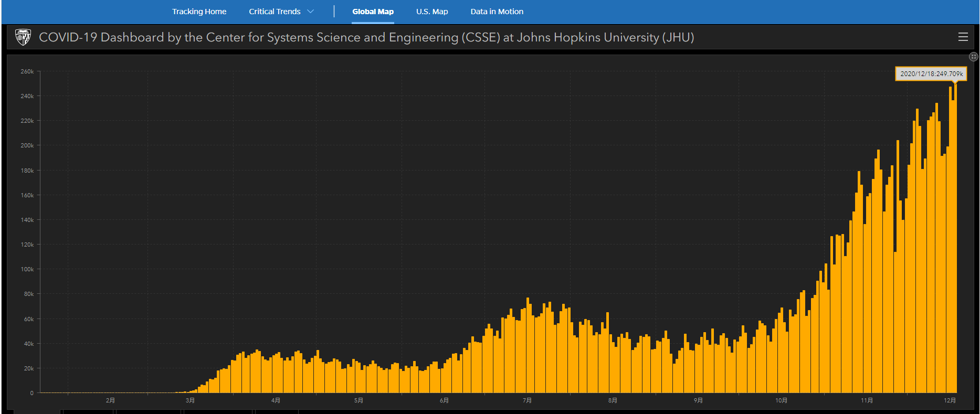The image size is (980, 414).
Task: Select the 7月 x-axis label
Action: tap(527, 400)
